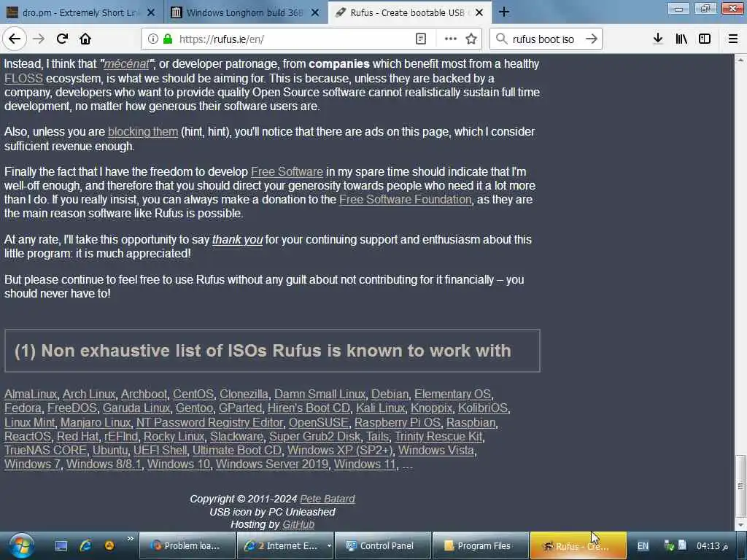Close the Windows Longhorn build tab

(x=315, y=13)
